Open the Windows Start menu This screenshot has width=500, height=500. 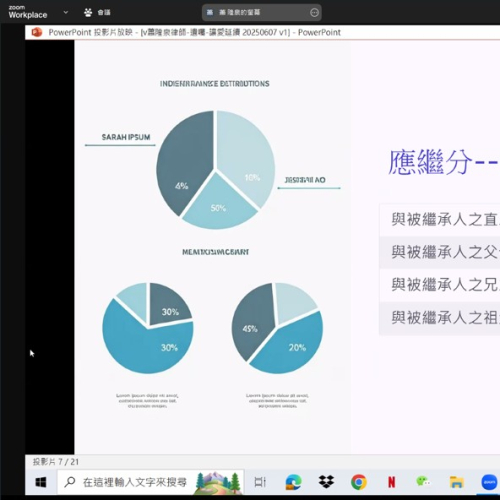[41, 482]
